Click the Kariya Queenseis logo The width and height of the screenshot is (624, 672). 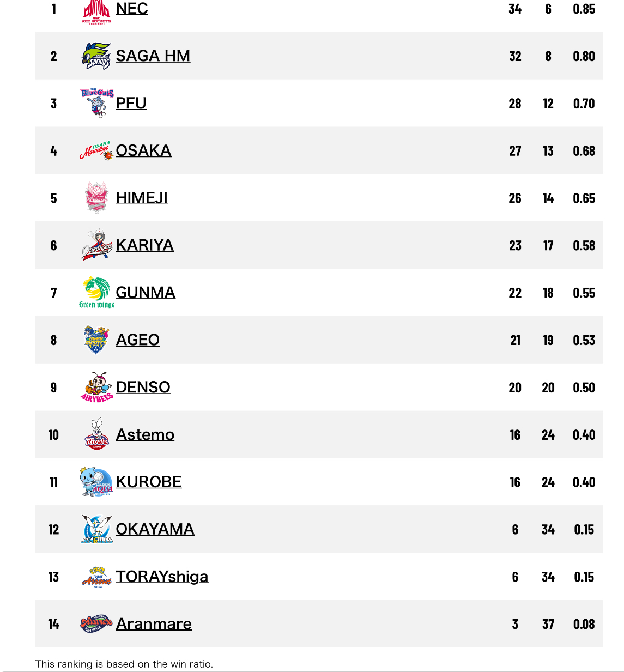click(x=97, y=245)
